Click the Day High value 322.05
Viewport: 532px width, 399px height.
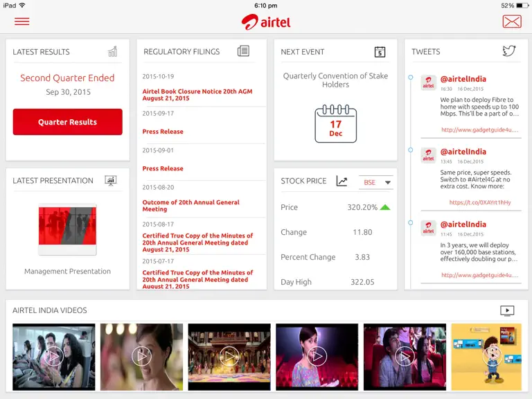tap(362, 282)
